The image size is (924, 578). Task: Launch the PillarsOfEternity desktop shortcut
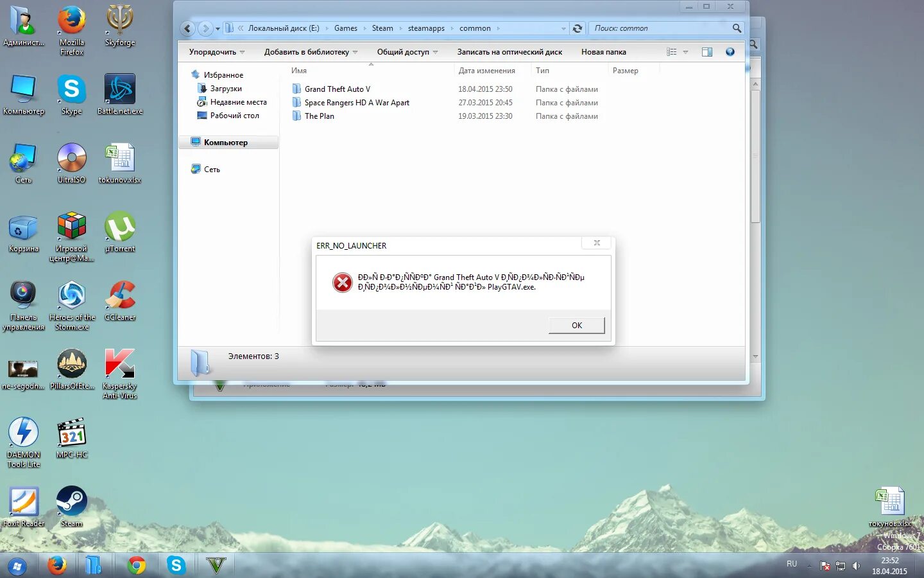(72, 370)
